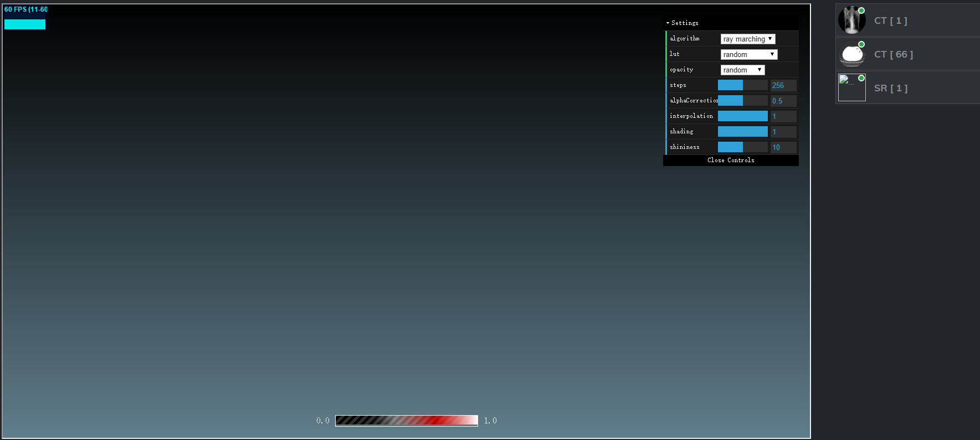Click the shininess label
The image size is (980, 440).
coord(685,147)
